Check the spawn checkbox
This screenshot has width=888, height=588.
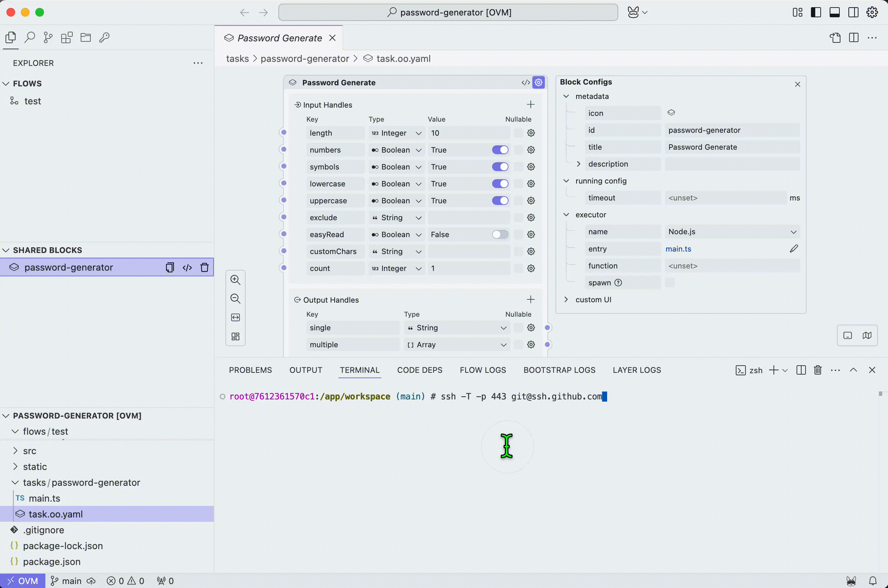[670, 283]
